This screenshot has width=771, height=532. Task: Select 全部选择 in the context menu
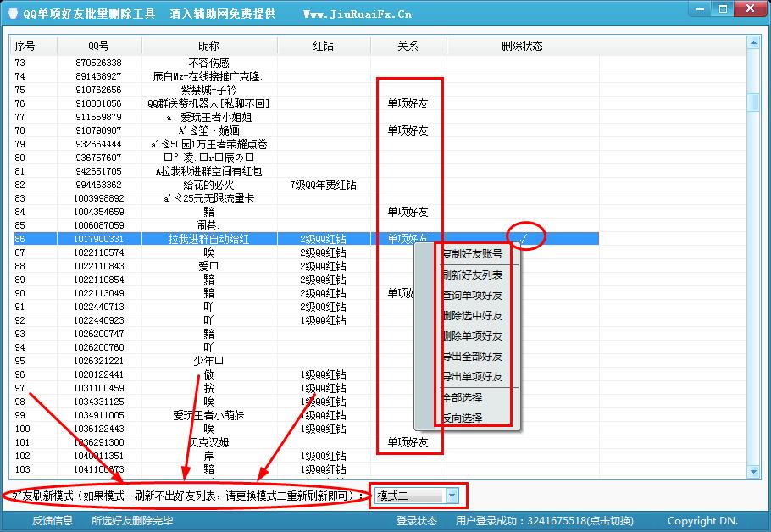point(463,397)
